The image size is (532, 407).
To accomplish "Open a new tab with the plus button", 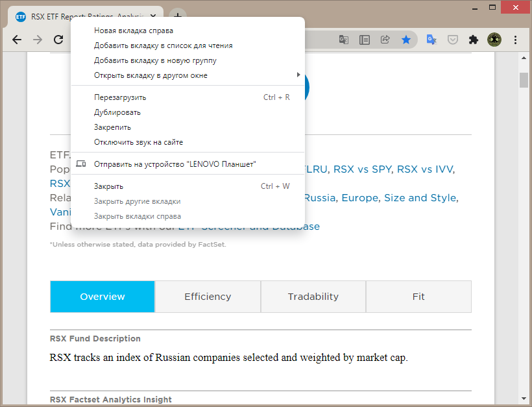I will click(178, 16).
